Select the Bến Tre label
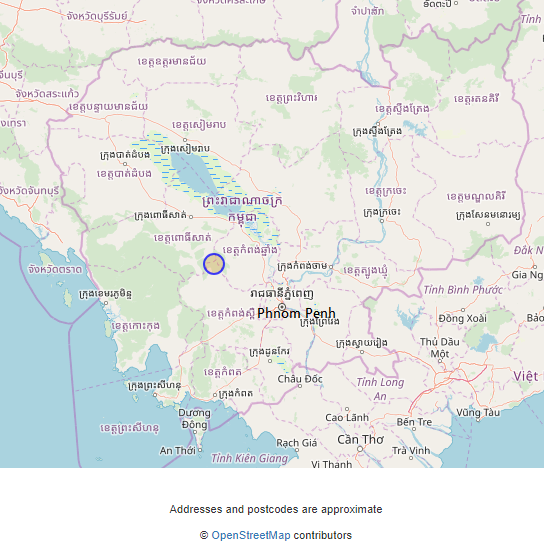This screenshot has height=542, width=544. 414,422
